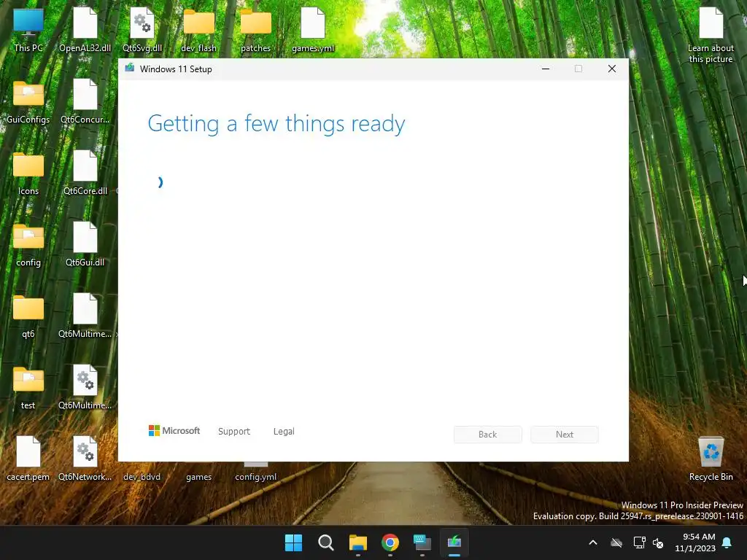The image size is (747, 560).
Task: Open the test folder
Action: coord(28,386)
